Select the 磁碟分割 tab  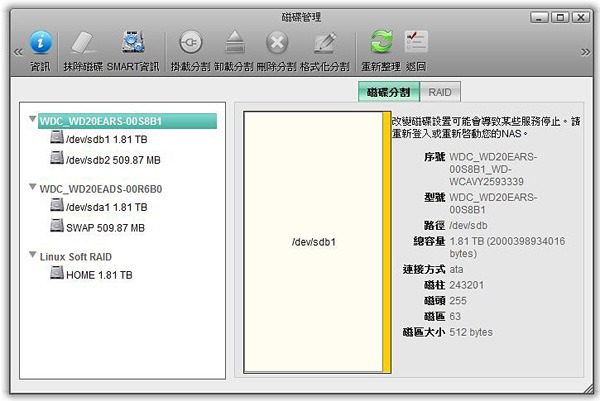[x=388, y=91]
